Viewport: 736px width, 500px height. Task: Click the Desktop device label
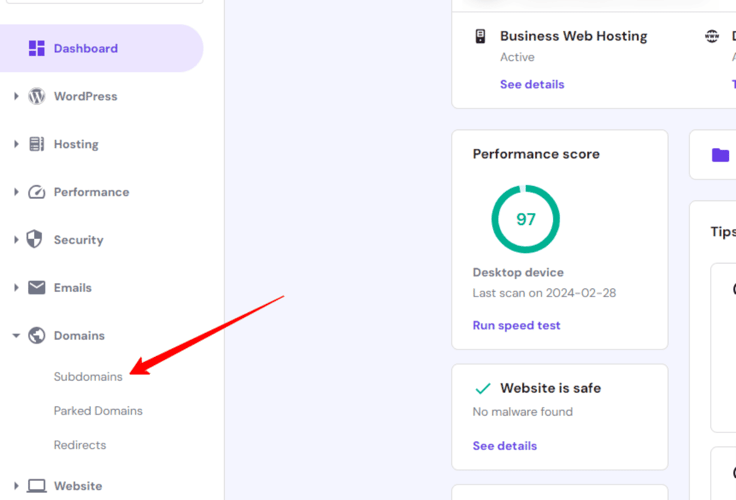point(518,272)
